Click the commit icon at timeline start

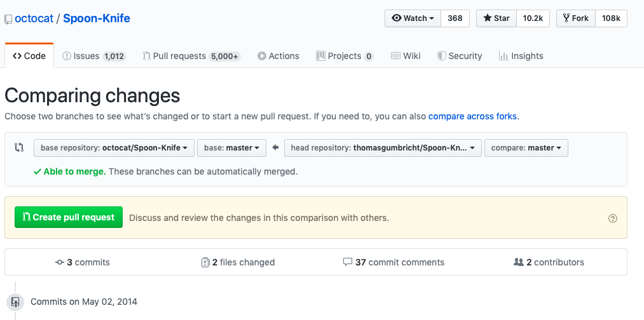(x=15, y=302)
